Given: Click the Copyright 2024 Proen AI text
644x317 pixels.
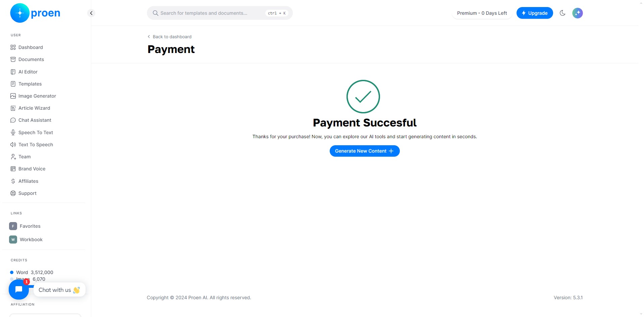Looking at the screenshot, I should (x=199, y=298).
